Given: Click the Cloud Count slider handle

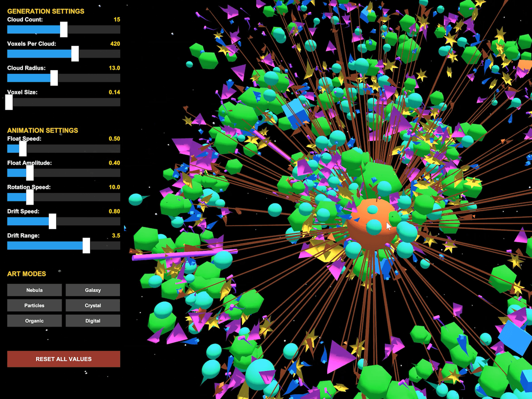Looking at the screenshot, I should (64, 29).
